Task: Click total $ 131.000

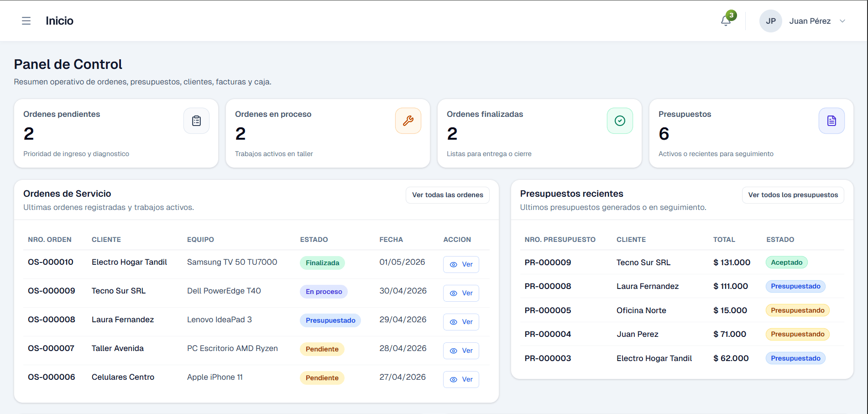Action: tap(732, 262)
